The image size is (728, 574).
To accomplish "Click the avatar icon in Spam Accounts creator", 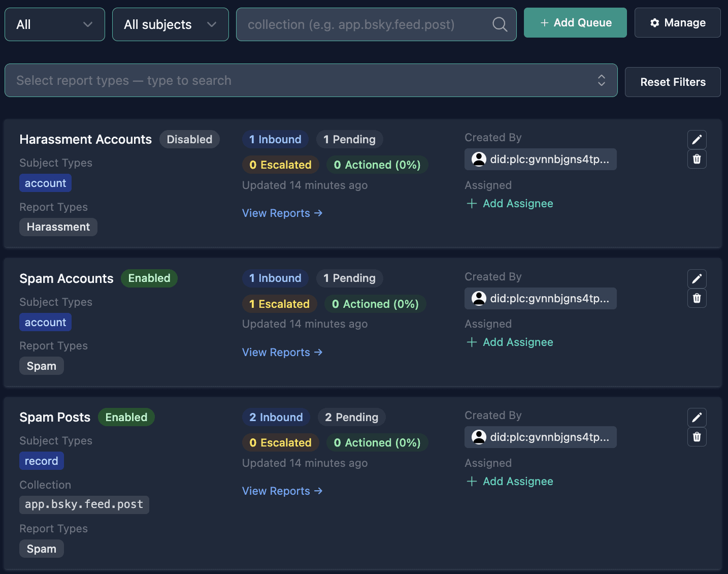I will [x=479, y=299].
